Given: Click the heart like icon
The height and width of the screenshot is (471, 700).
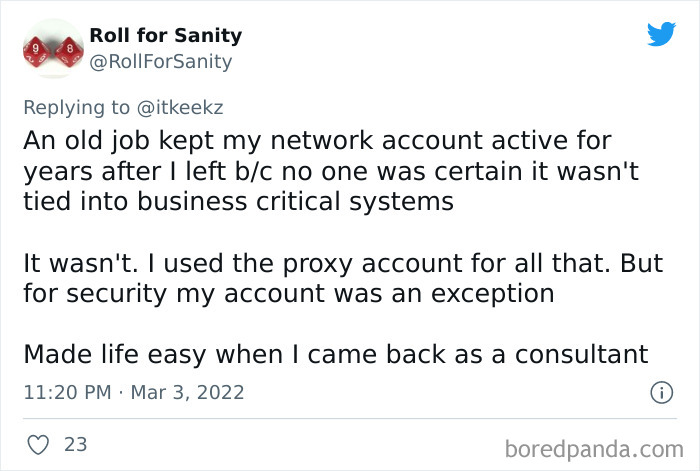Looking at the screenshot, I should tap(37, 443).
